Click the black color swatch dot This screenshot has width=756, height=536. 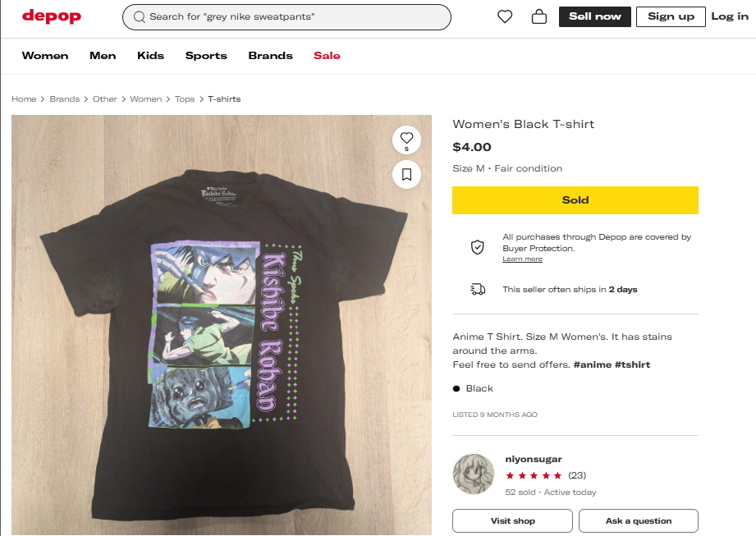tap(456, 388)
